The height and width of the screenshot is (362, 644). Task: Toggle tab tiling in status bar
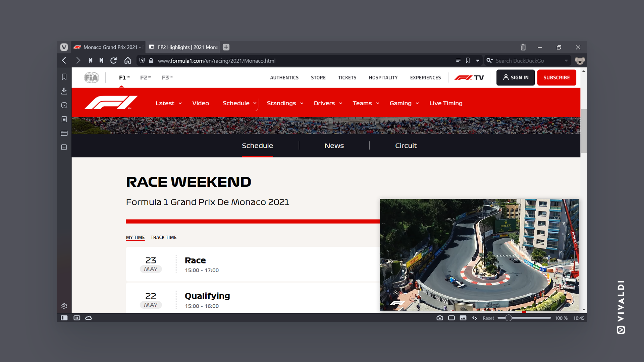(77, 318)
